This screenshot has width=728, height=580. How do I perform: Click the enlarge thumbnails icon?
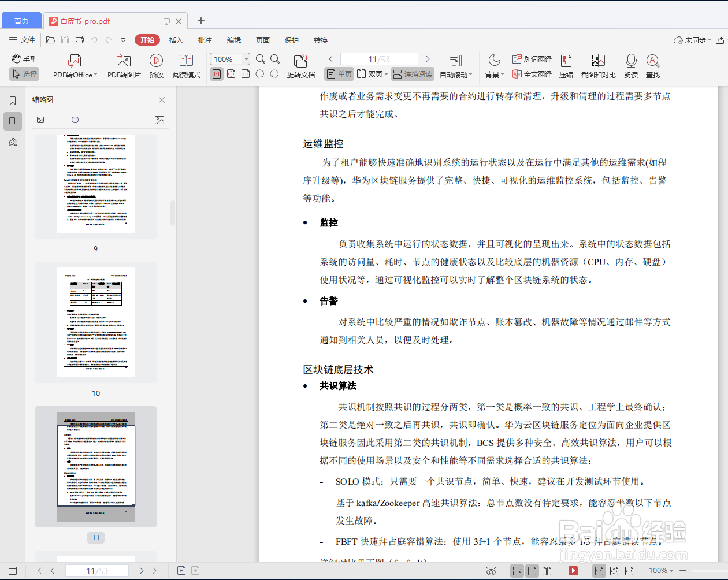[x=159, y=120]
